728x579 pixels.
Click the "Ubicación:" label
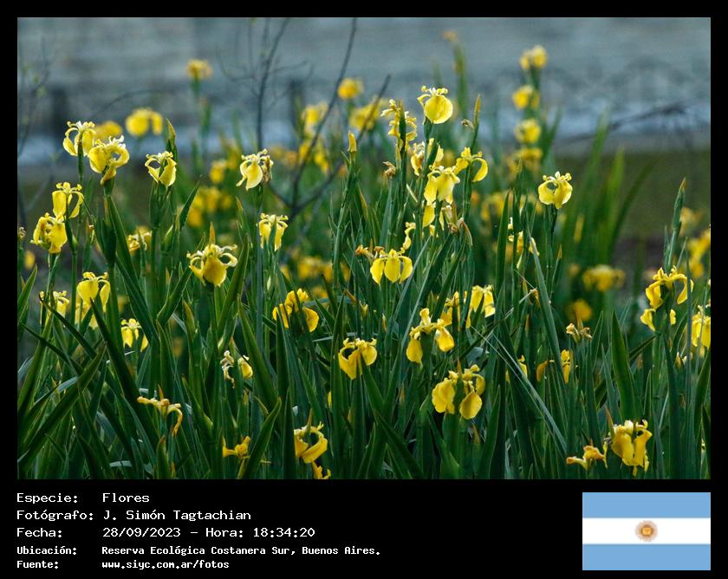(47, 550)
